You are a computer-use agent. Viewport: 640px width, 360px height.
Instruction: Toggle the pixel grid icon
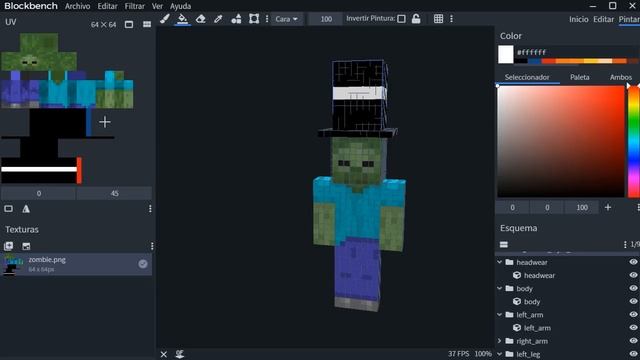[438, 19]
